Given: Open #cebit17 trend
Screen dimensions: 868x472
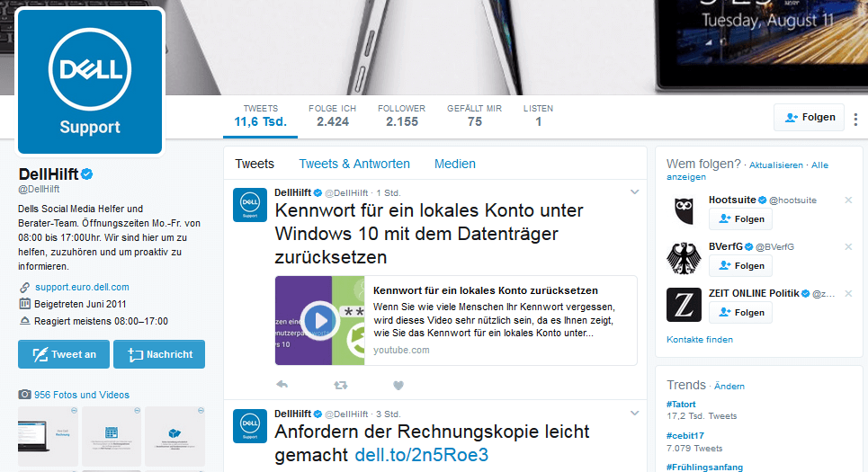Looking at the screenshot, I should [x=685, y=435].
